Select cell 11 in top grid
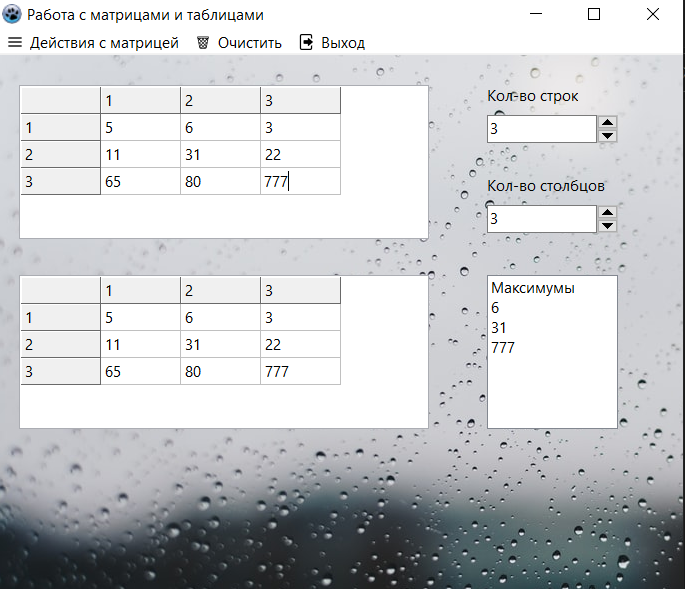The width and height of the screenshot is (685, 589). (140, 155)
